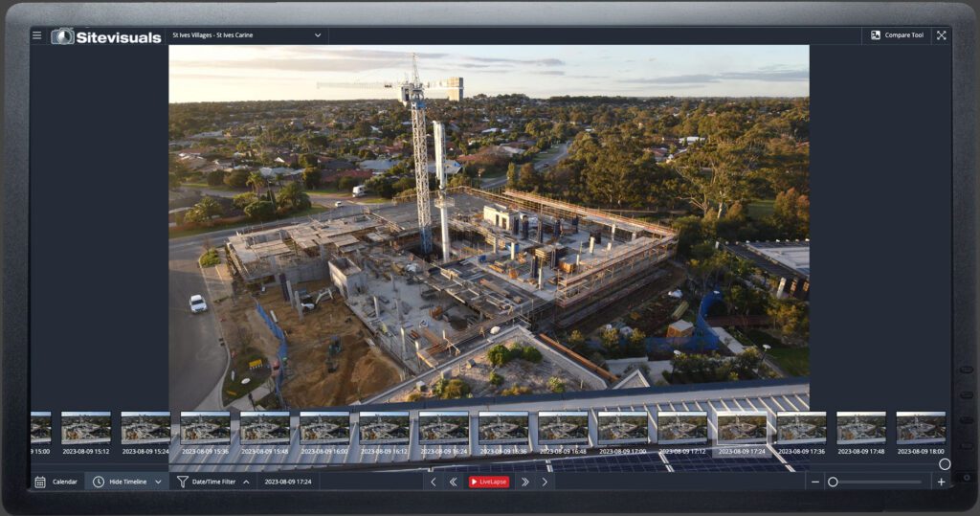Play the LiveLapse video
This screenshot has width=980, height=516.
click(489, 482)
